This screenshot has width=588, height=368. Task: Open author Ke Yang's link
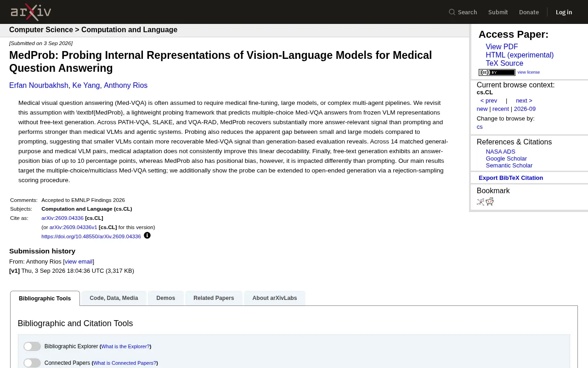(86, 86)
